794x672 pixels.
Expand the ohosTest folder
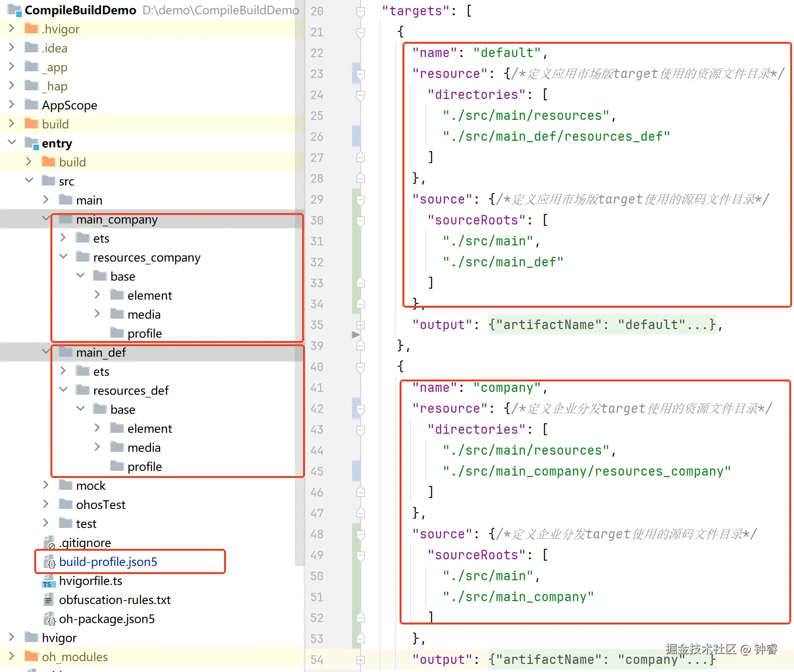(46, 504)
